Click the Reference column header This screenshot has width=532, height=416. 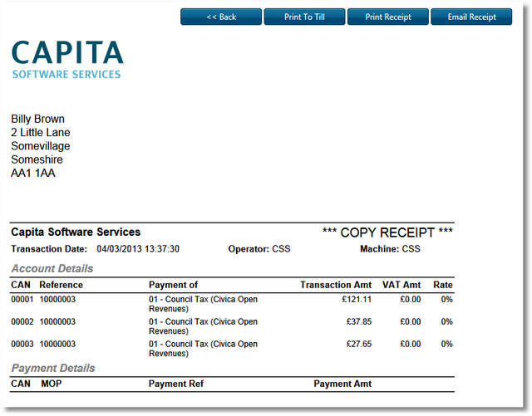click(x=61, y=285)
